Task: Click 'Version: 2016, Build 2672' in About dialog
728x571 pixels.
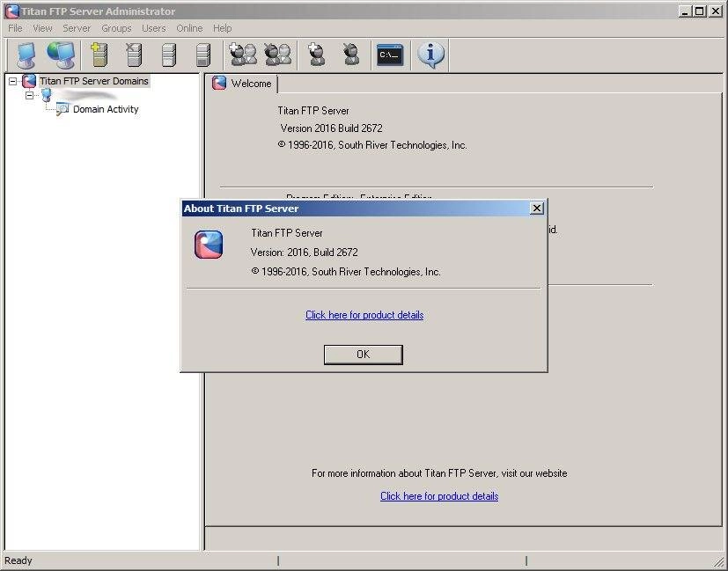Action: (x=304, y=253)
